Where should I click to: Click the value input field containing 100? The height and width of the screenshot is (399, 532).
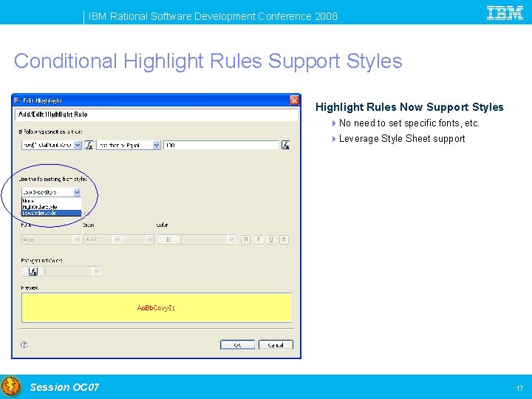coord(221,145)
